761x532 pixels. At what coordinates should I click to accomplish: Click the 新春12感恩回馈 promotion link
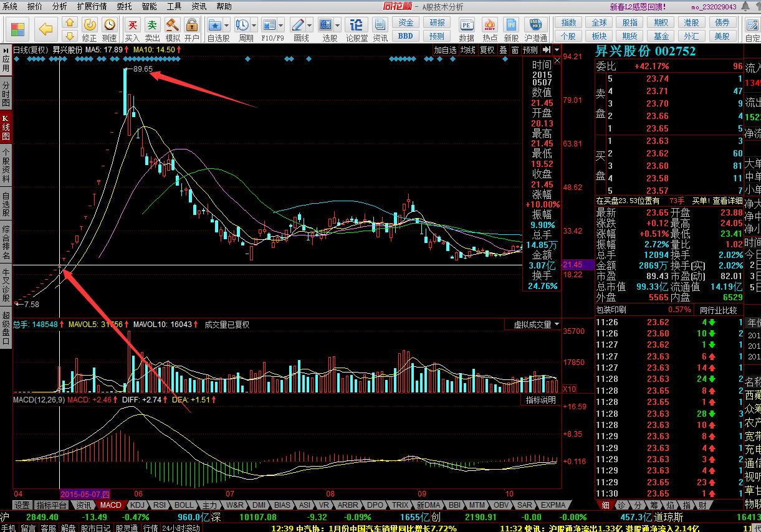pos(637,7)
